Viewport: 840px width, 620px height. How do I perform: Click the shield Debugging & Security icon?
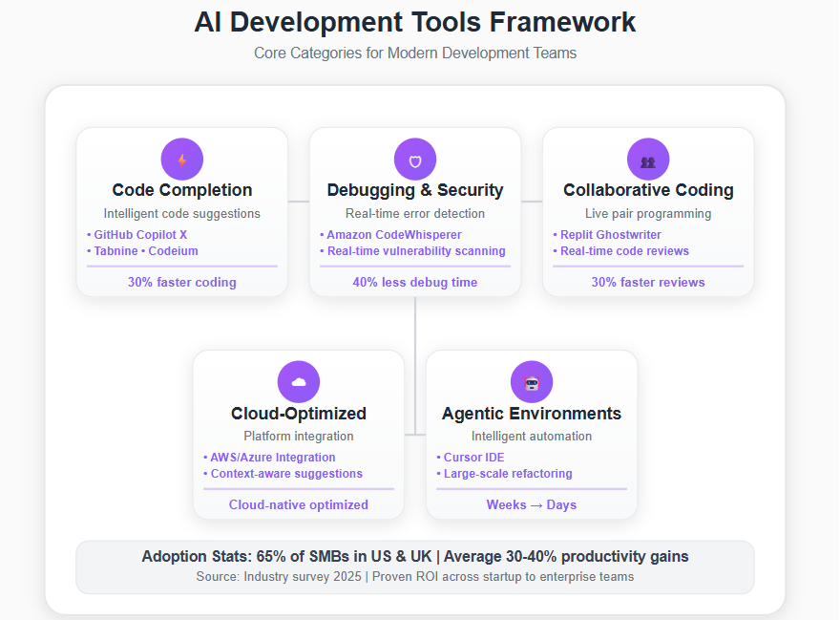[x=415, y=160]
